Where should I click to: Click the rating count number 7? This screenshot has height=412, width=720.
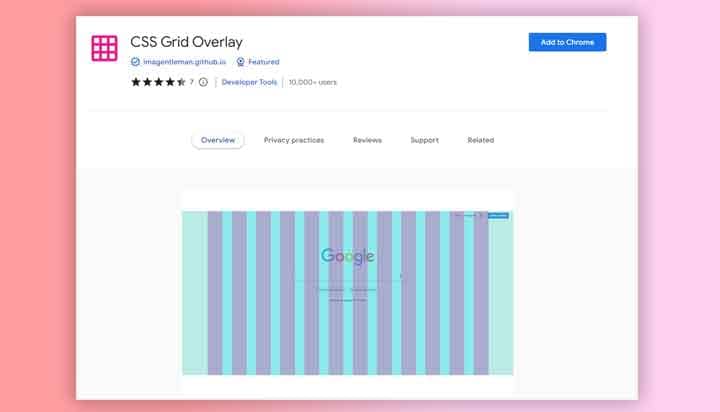click(191, 82)
